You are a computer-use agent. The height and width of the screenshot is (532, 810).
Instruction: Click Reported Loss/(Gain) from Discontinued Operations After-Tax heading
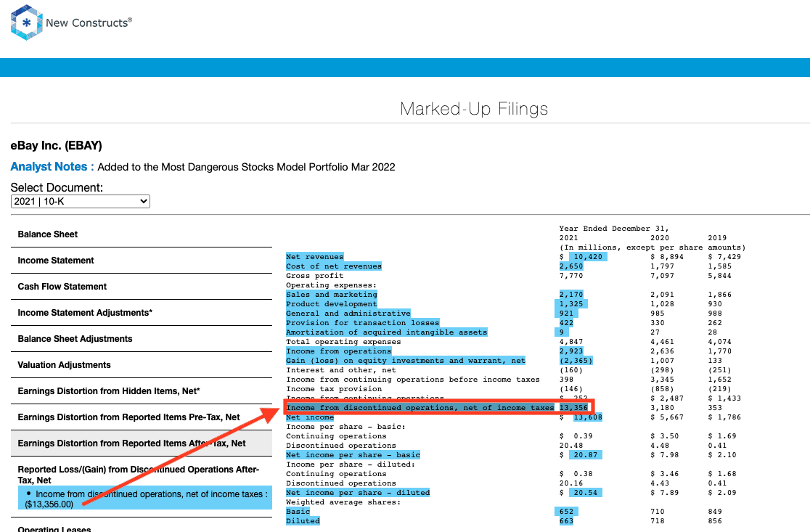point(139,475)
